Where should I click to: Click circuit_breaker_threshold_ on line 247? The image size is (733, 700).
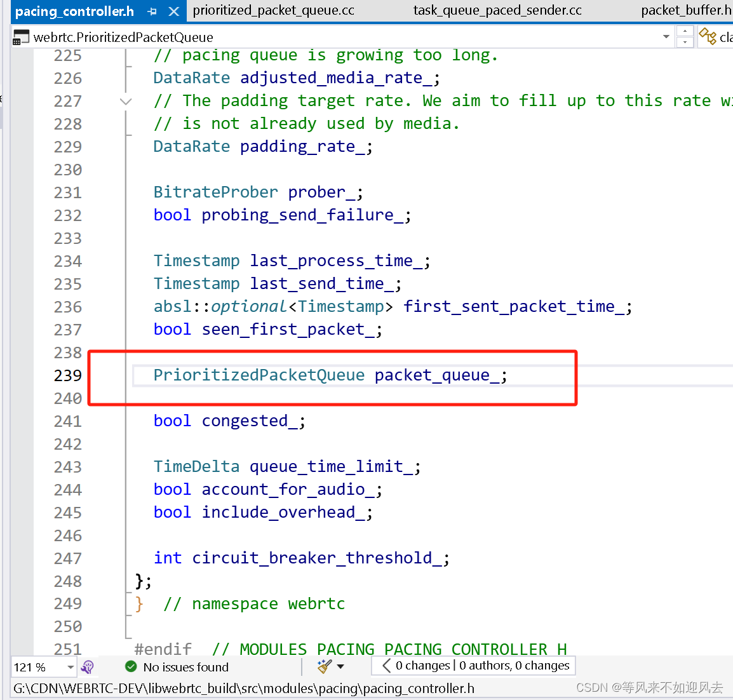pyautogui.click(x=317, y=558)
